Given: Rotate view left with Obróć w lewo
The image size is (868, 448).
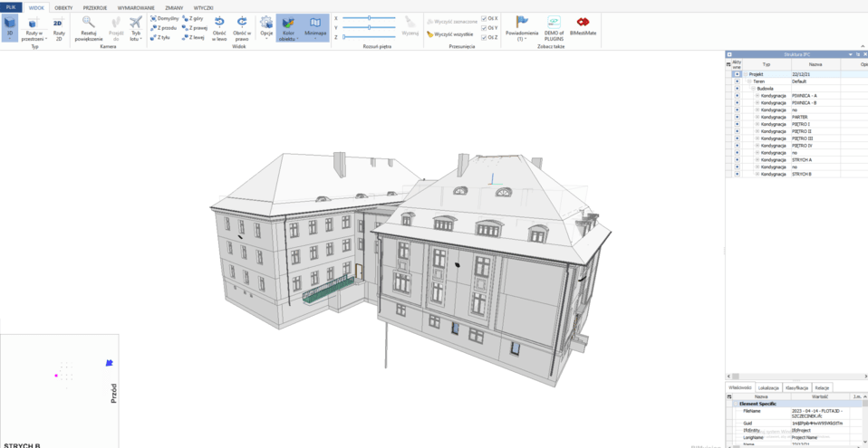Looking at the screenshot, I should pos(219,26).
